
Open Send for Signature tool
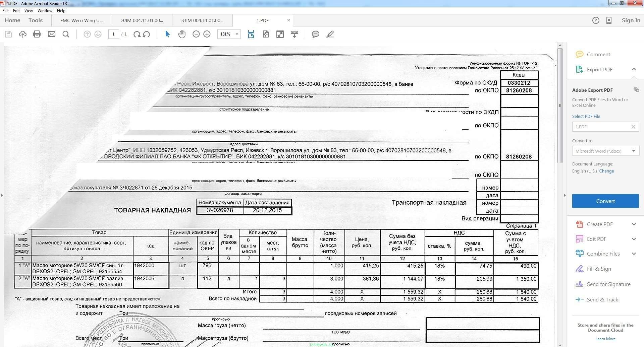(603, 284)
